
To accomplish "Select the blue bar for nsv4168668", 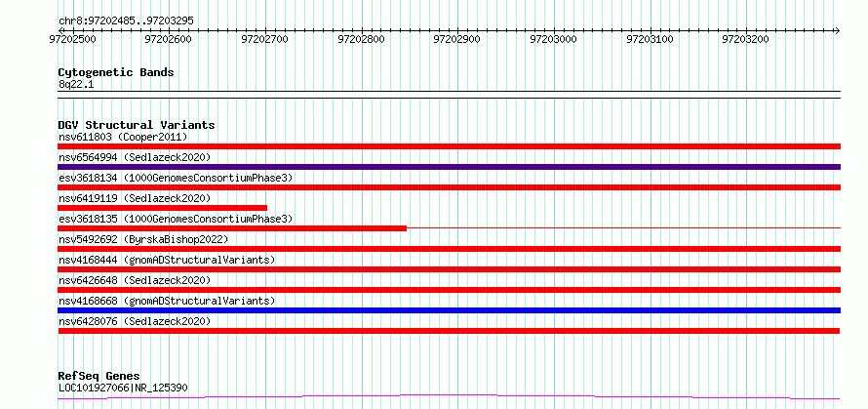I will [449, 310].
